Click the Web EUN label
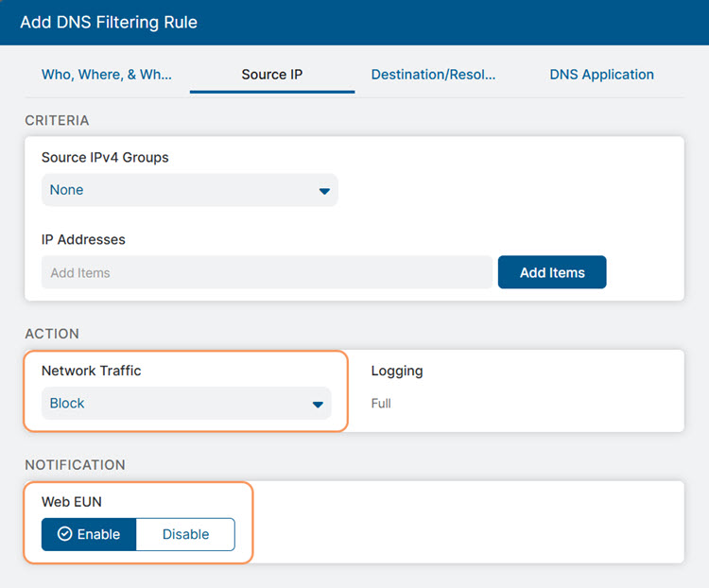709x588 pixels. (x=71, y=502)
